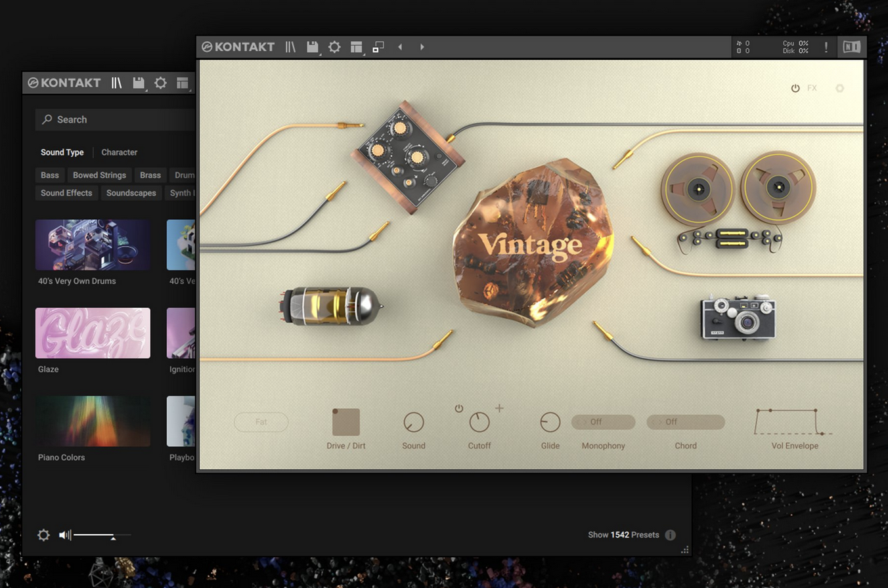Open the search field's magnifier icon
Viewport: 888px width, 588px height.
point(47,119)
